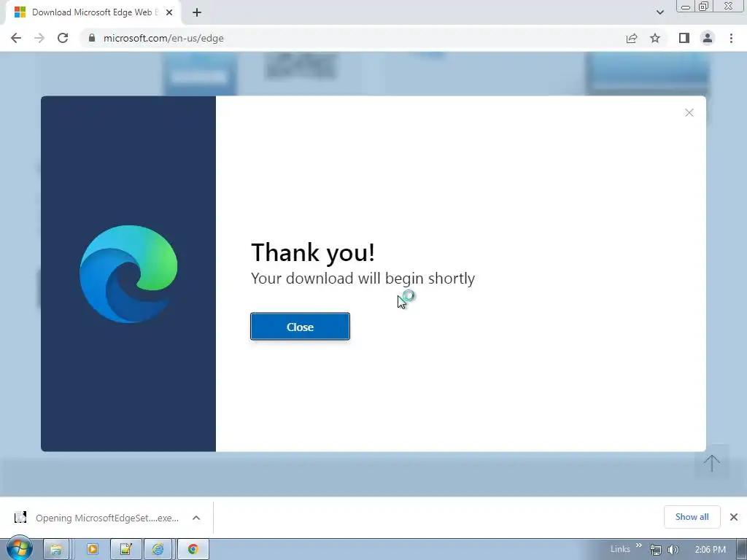This screenshot has width=747, height=560.
Task: Open a new tab with plus
Action: 197,12
